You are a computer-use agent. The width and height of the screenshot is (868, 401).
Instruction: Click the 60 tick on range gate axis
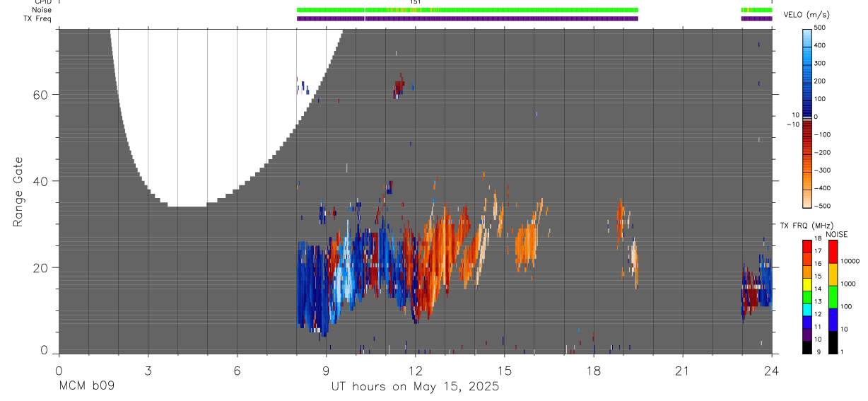point(41,95)
